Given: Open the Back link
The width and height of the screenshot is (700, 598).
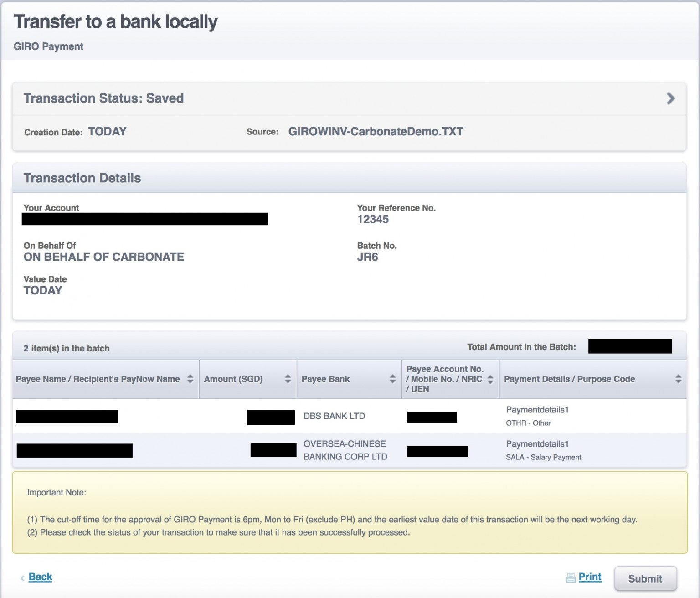Looking at the screenshot, I should [x=40, y=577].
